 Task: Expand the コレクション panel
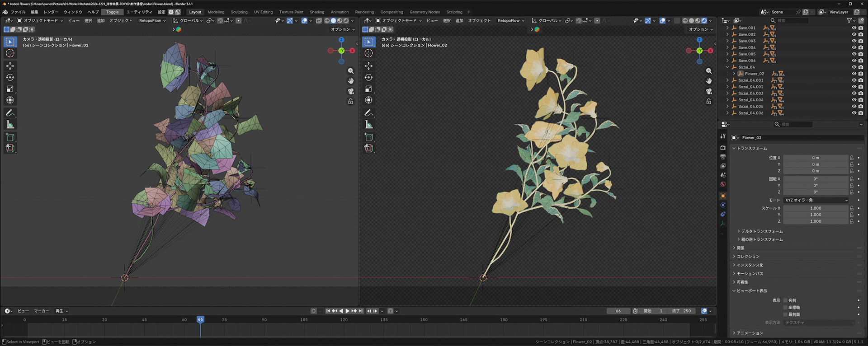(x=748, y=257)
